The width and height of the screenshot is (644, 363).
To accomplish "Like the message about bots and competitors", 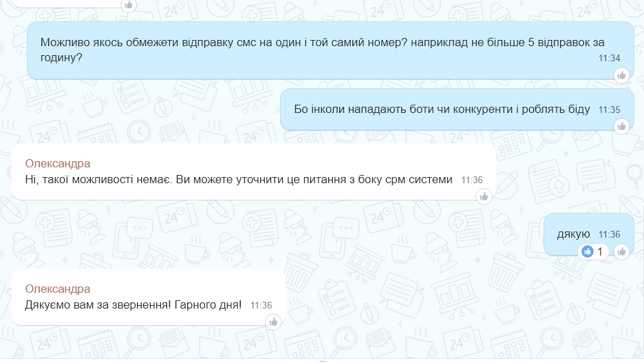I will 621,126.
